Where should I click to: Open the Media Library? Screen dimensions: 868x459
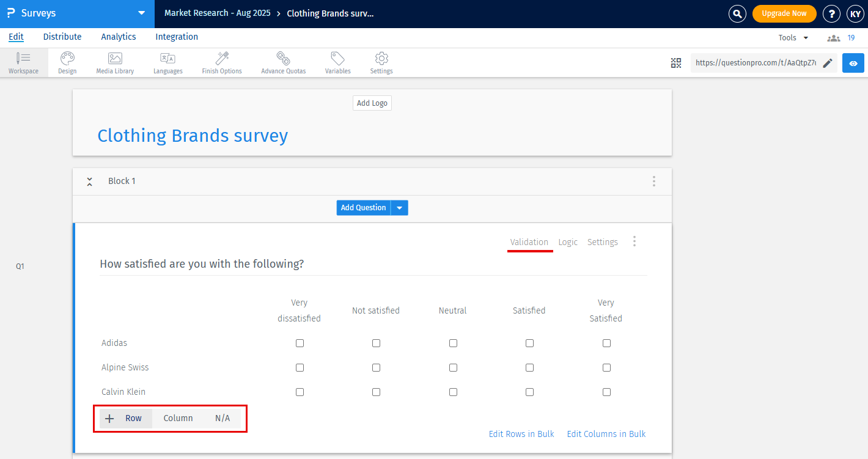coord(114,62)
